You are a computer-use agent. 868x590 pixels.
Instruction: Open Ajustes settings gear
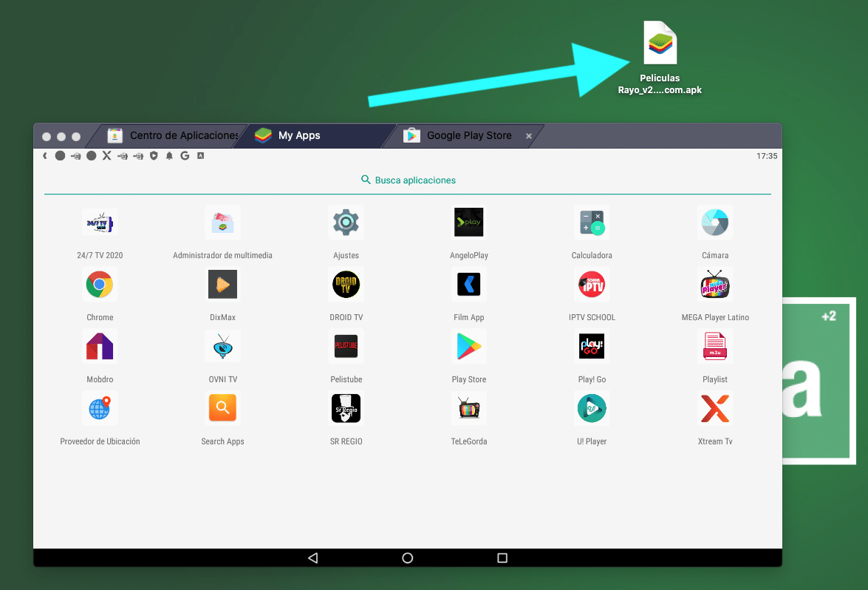[346, 223]
